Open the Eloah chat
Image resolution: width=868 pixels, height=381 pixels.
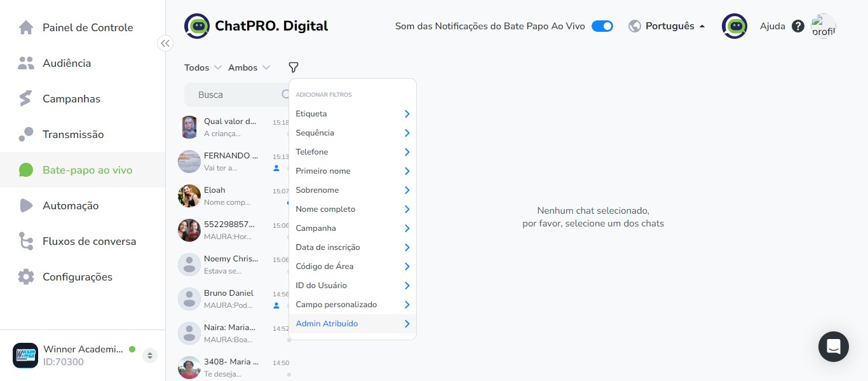click(233, 196)
